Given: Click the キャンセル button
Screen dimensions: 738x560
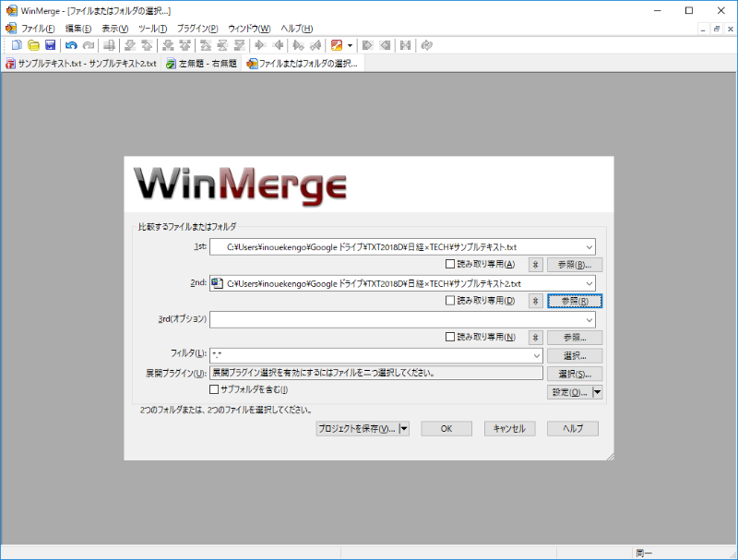Looking at the screenshot, I should coord(509,429).
